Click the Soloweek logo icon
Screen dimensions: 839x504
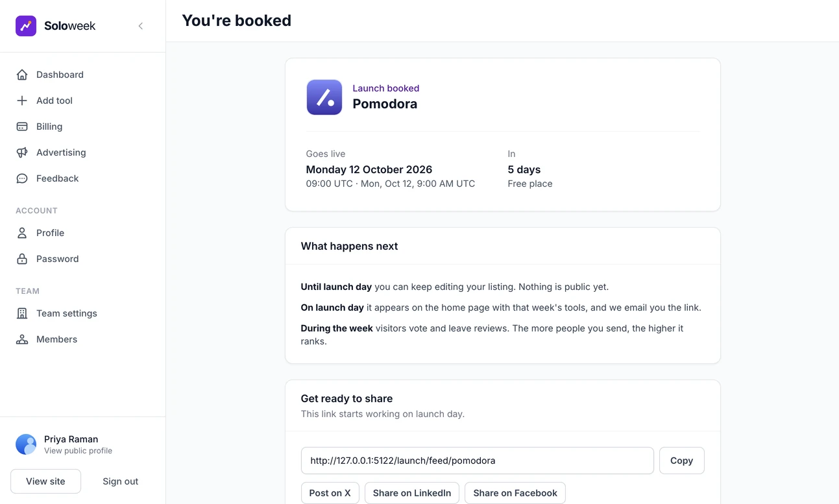coord(26,26)
